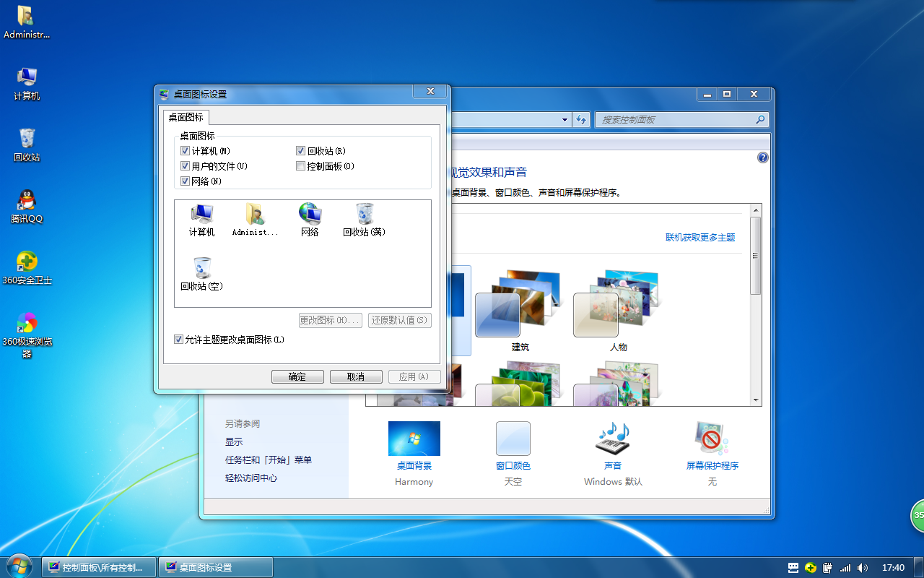Uncheck the 网络(N) checkbox
This screenshot has height=578, width=924.
click(185, 181)
